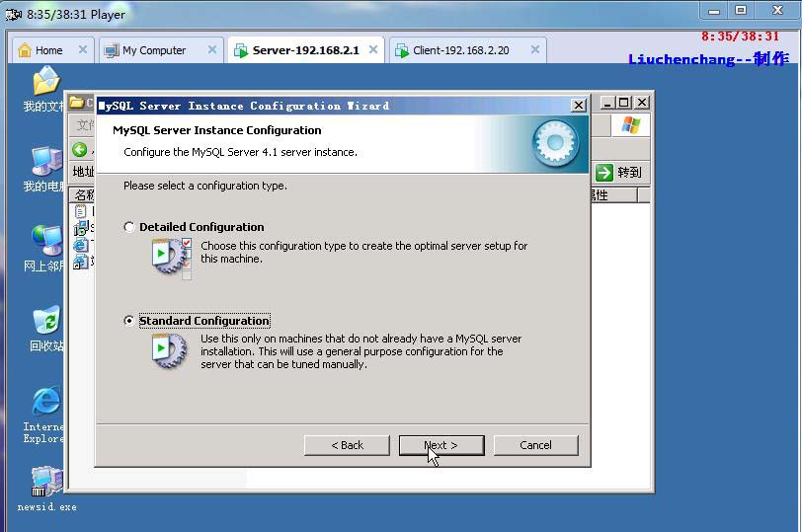
Task: Click the first document file icon in Explorer list
Action: click(80, 210)
